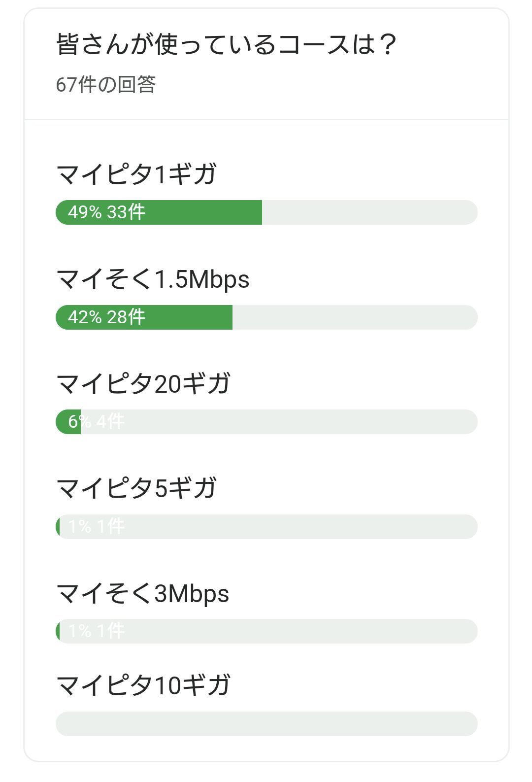Click 1% 1件 text under マイピタ5ギガ
532x782 pixels.
pyautogui.click(x=96, y=527)
